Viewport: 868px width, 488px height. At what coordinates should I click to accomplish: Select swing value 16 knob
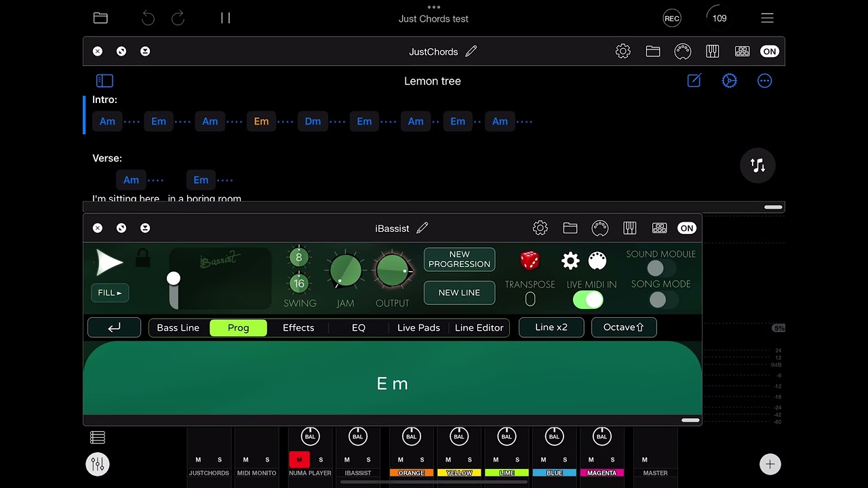(298, 283)
